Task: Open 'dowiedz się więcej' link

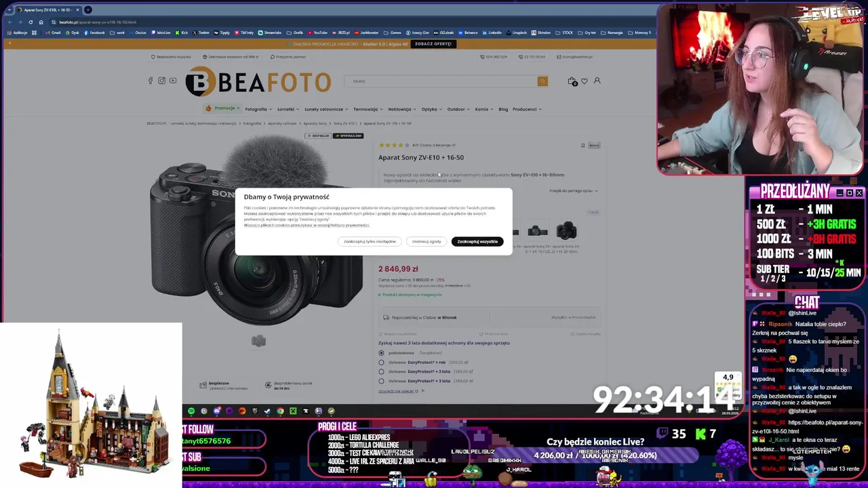Action: tap(399, 391)
